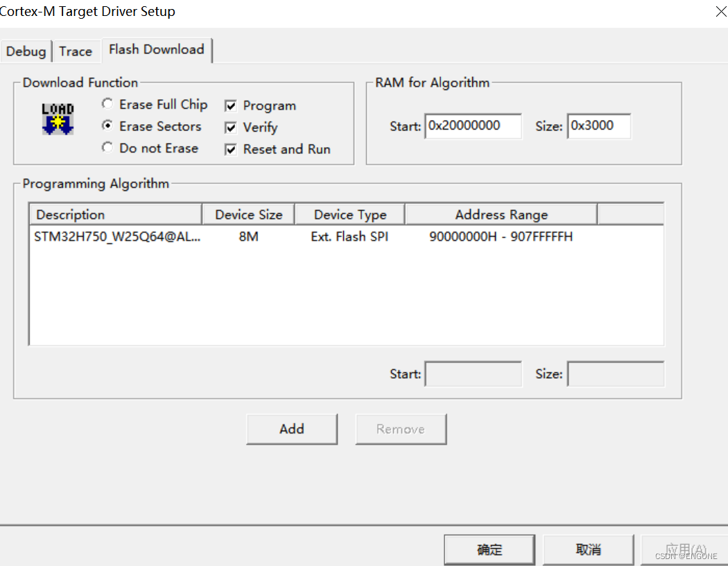The width and height of the screenshot is (728, 566).
Task: Click the Ext. Flash SPI cell
Action: 349,237
